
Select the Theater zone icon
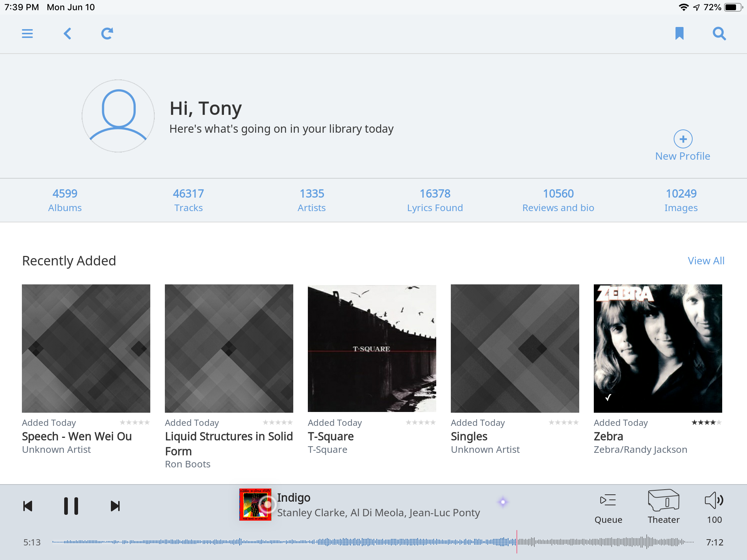663,501
